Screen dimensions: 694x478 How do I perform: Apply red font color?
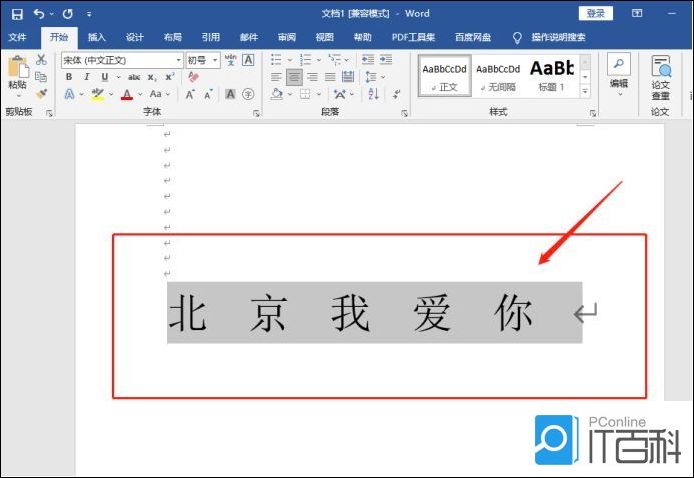[127, 94]
